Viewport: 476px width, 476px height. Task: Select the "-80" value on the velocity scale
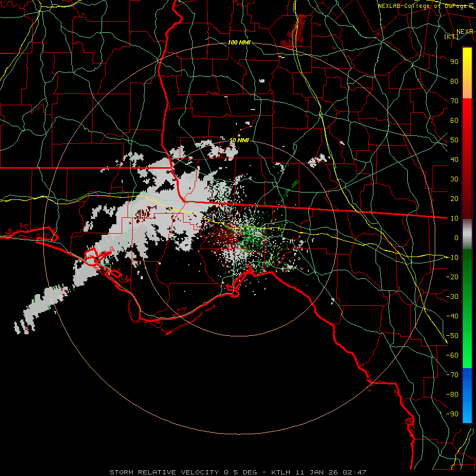click(452, 395)
